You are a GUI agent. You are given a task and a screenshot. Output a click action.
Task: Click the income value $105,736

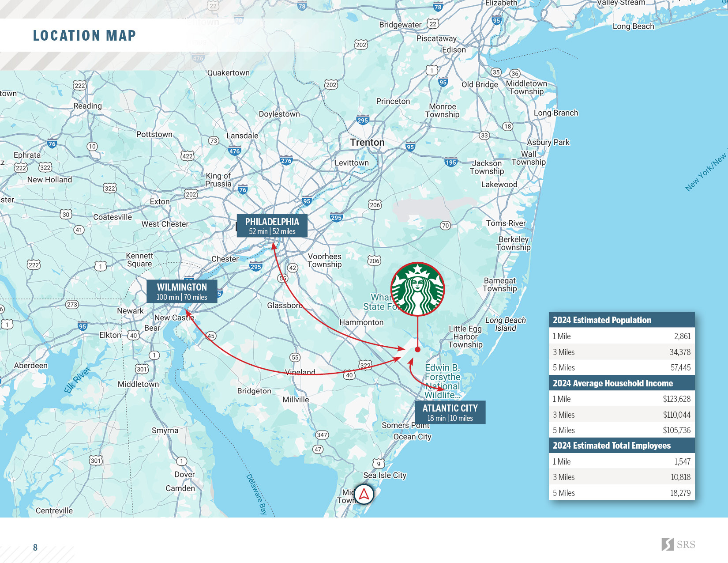click(676, 430)
